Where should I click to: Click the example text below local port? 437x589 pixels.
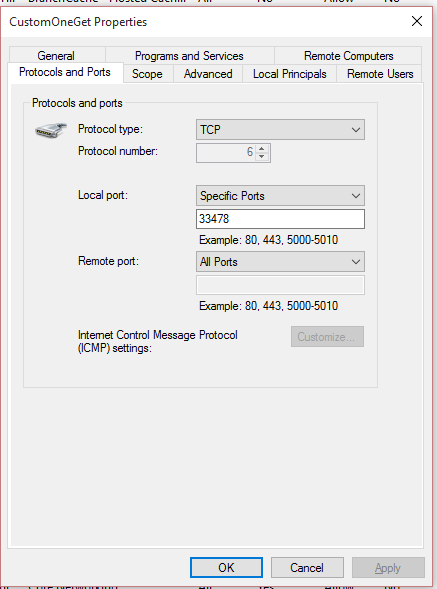click(268, 240)
